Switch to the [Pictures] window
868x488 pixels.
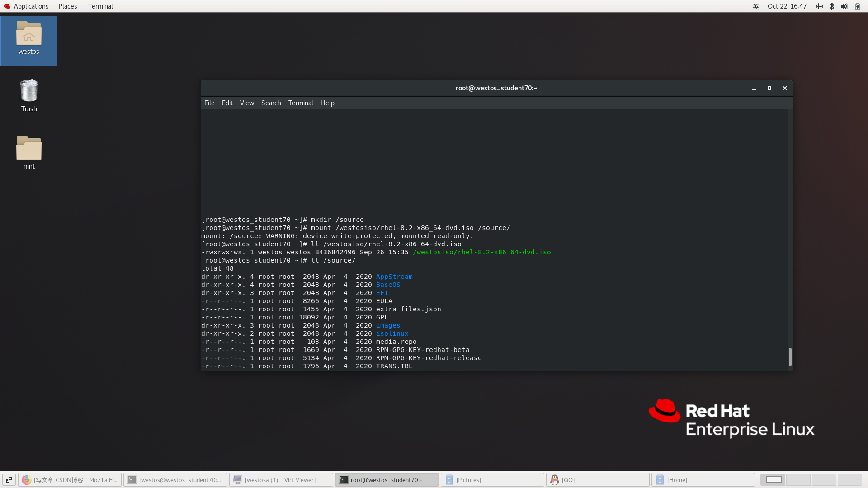[x=492, y=480]
